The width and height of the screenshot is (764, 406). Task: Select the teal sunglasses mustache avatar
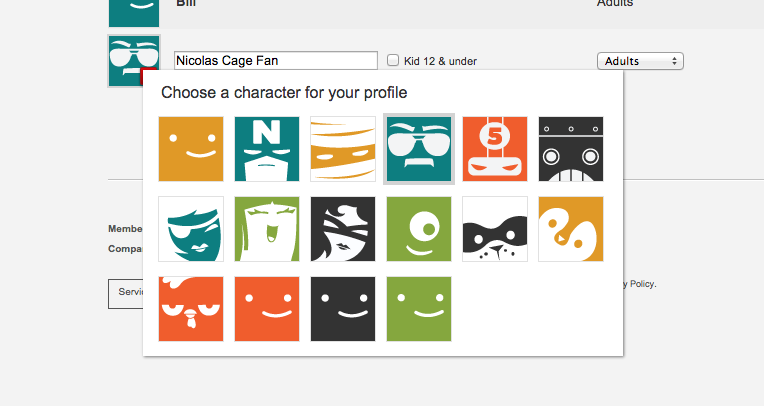(x=419, y=149)
